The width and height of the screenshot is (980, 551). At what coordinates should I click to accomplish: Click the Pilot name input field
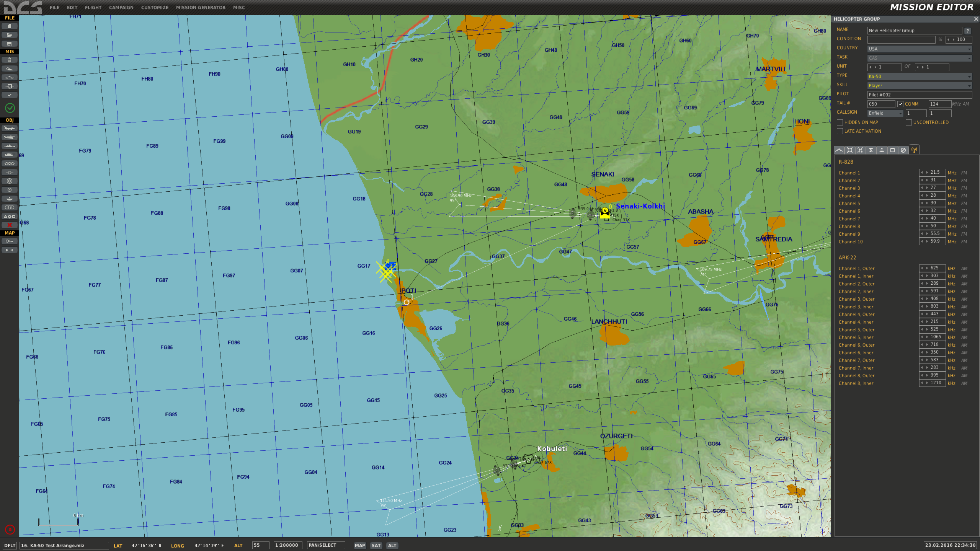point(920,95)
